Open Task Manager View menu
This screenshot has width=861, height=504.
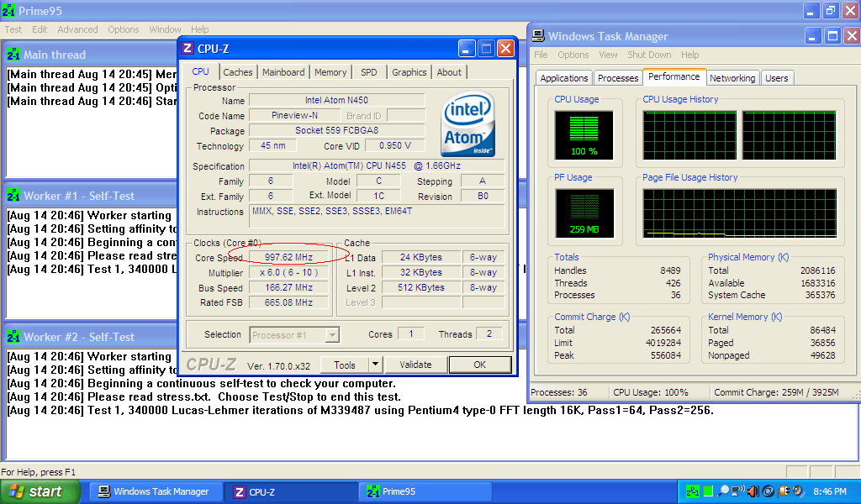coord(608,55)
